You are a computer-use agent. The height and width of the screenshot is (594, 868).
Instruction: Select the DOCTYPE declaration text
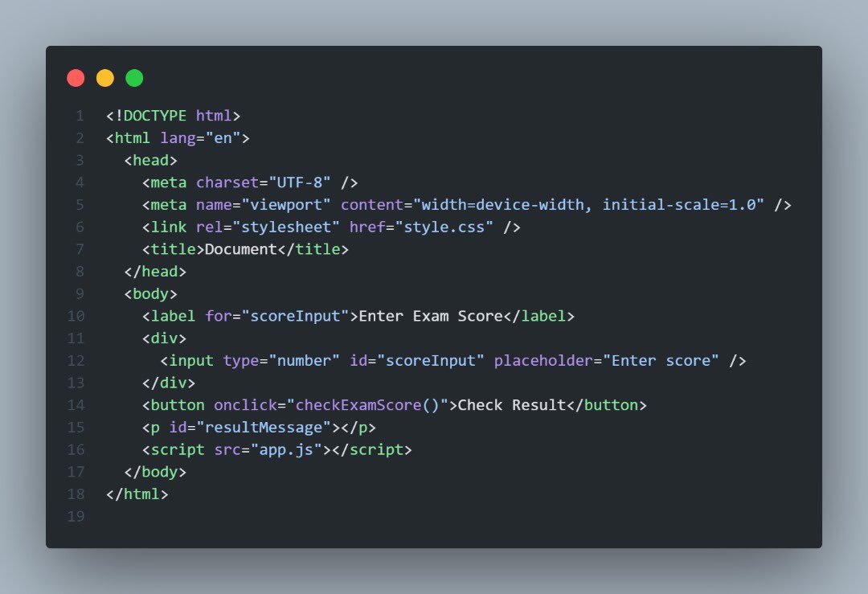pyautogui.click(x=174, y=116)
